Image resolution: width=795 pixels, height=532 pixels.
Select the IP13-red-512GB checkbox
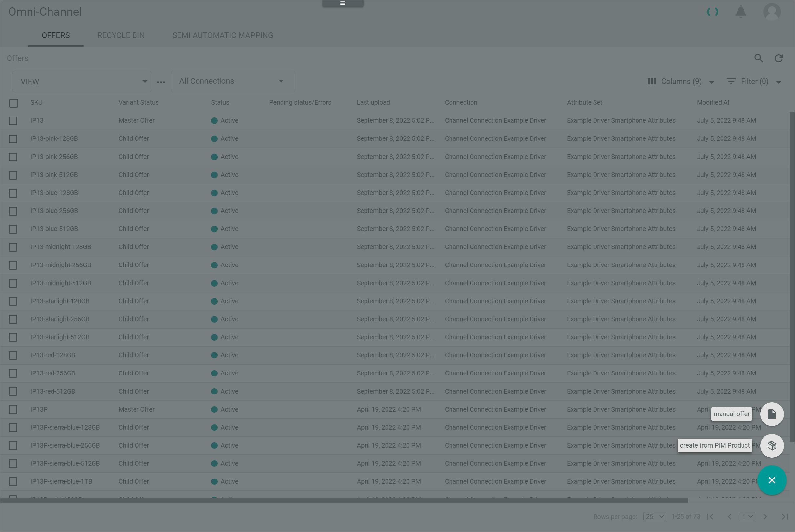coord(13,392)
